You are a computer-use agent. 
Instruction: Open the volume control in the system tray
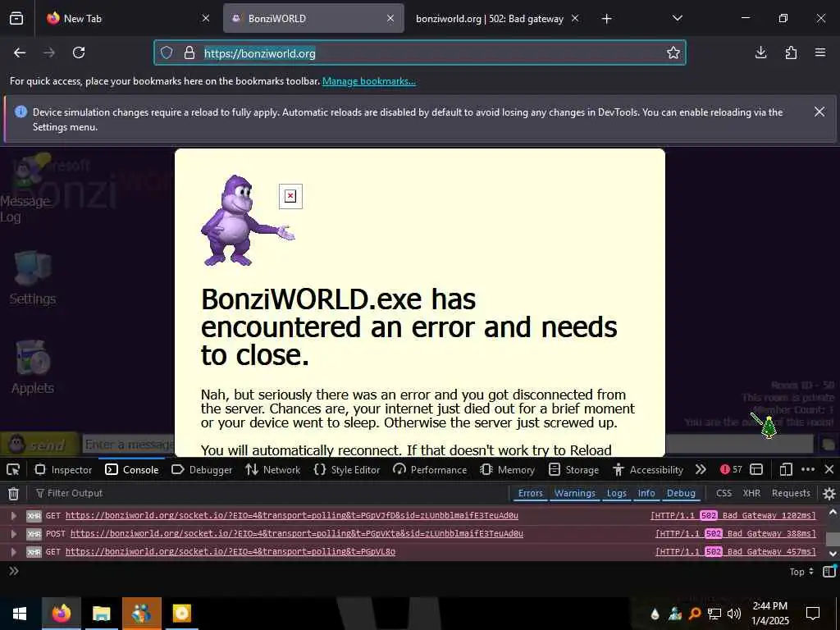(x=734, y=614)
